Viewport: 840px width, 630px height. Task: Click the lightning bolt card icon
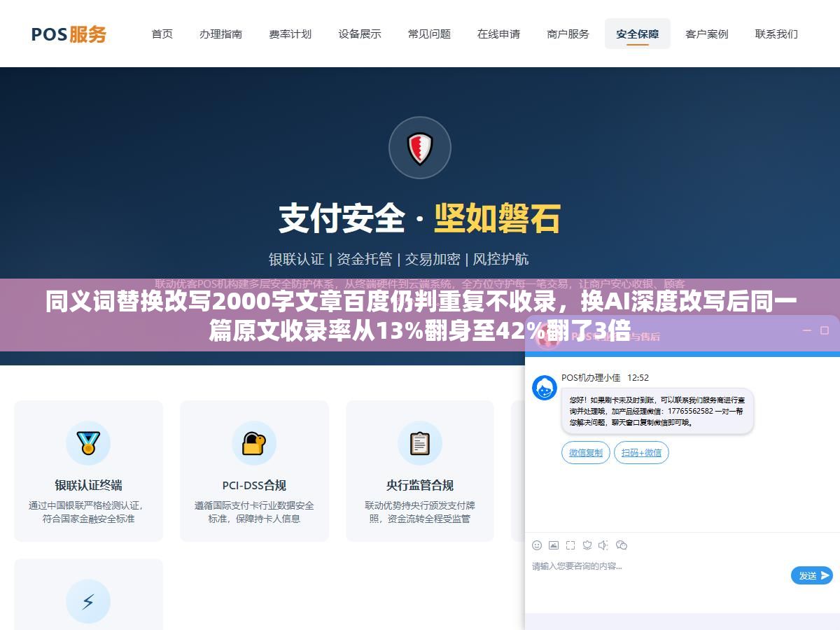(x=88, y=601)
